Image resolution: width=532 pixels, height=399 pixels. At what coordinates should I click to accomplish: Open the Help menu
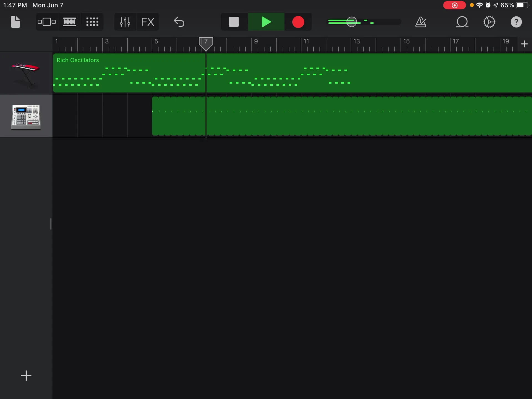click(516, 22)
